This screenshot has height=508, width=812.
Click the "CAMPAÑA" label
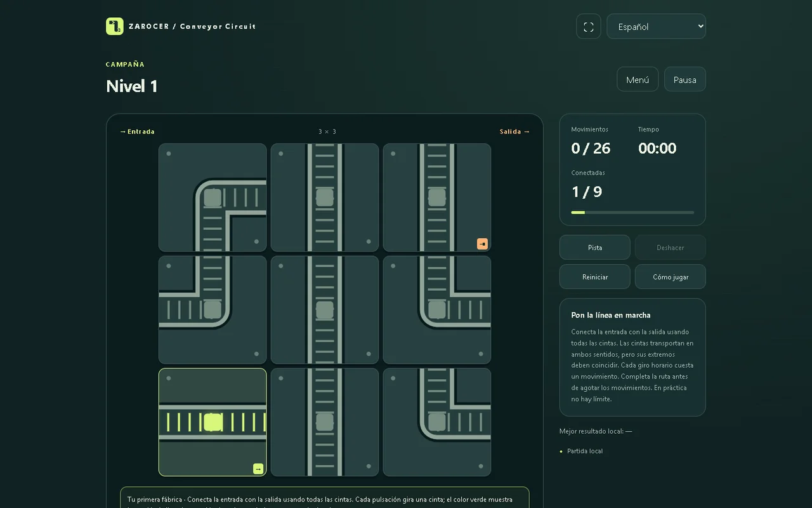(x=125, y=64)
